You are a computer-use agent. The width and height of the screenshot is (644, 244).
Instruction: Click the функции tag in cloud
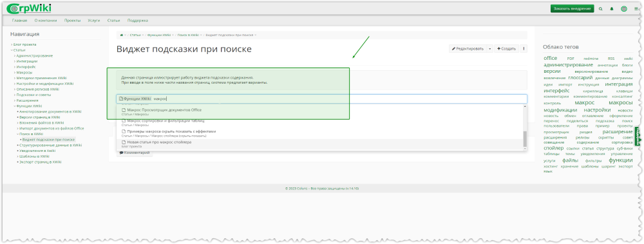[621, 160]
